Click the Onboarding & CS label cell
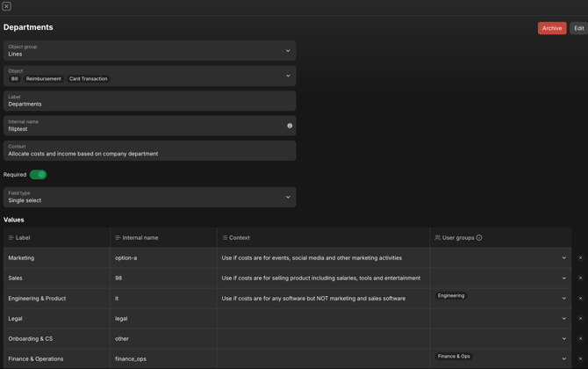This screenshot has height=369, width=588. point(57,338)
